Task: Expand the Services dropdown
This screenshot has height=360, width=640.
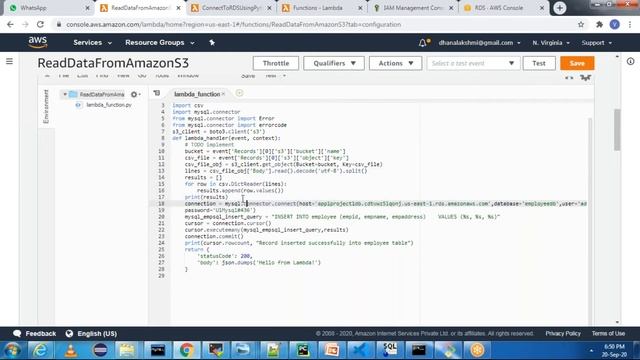Action: tap(92, 42)
